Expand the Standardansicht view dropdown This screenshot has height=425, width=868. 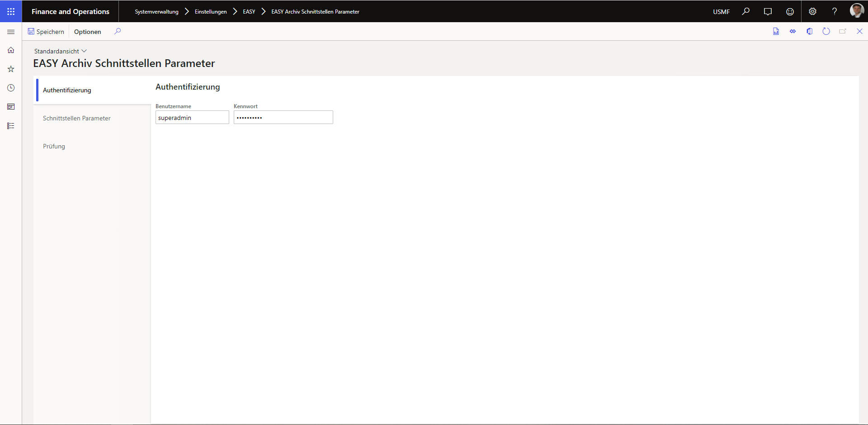61,51
